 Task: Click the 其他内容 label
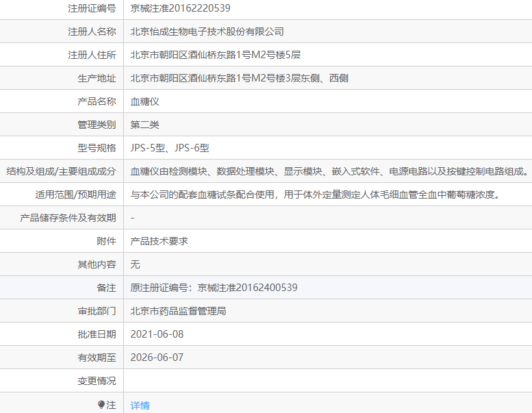(x=97, y=264)
